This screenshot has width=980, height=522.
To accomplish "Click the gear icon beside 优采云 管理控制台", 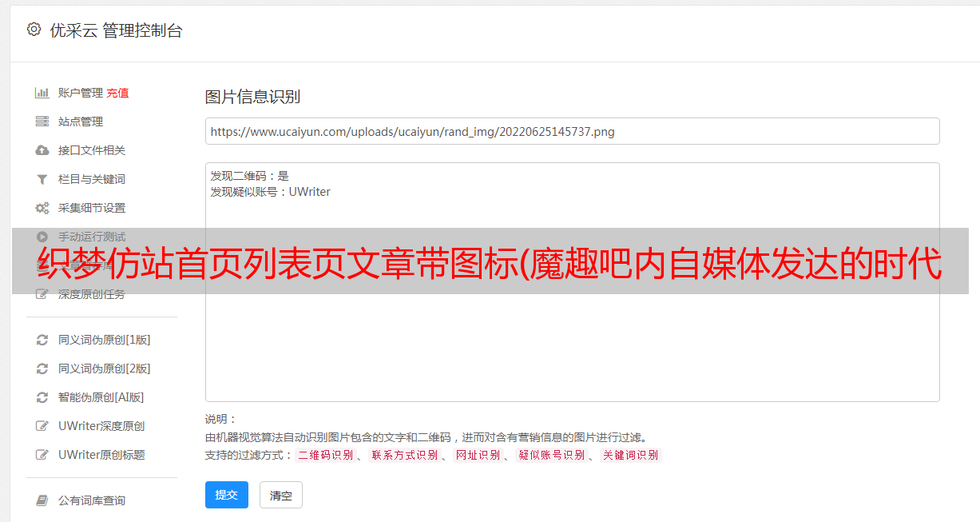I will (34, 30).
